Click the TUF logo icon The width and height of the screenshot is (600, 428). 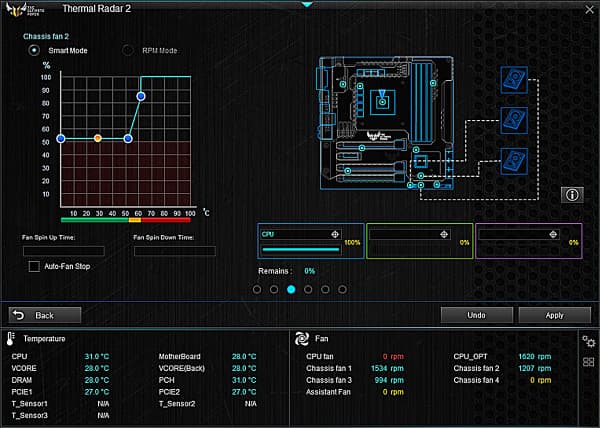tap(25, 9)
